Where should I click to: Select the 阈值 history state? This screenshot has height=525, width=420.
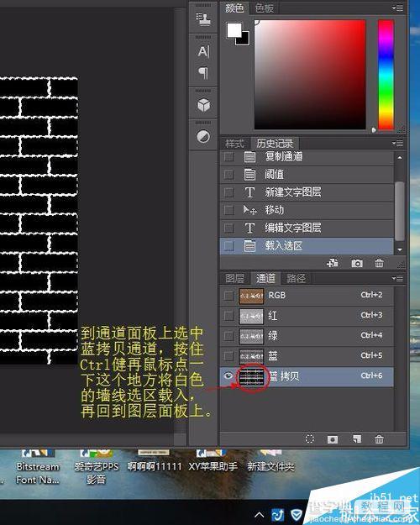307,175
